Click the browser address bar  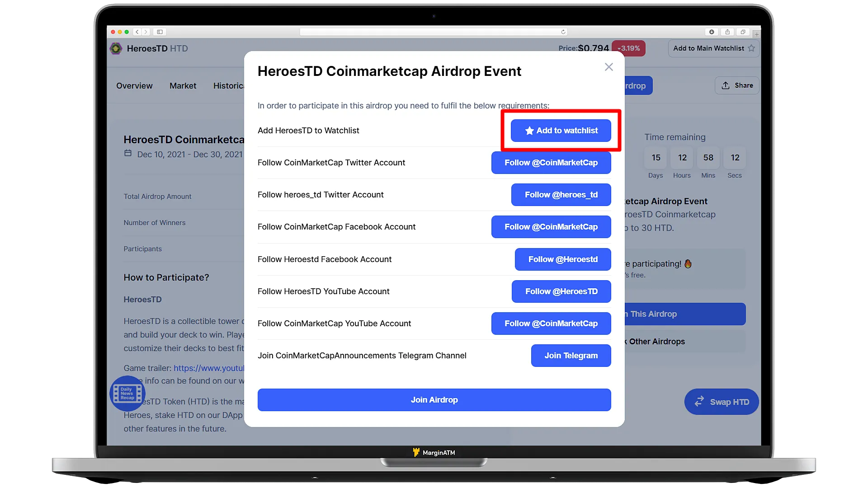(x=433, y=32)
